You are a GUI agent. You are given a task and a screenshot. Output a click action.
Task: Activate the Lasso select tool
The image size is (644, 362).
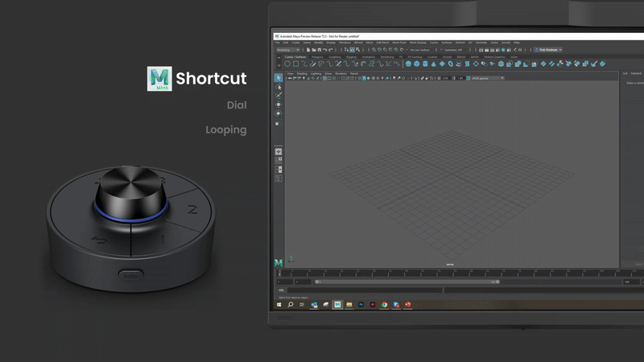pos(279,87)
